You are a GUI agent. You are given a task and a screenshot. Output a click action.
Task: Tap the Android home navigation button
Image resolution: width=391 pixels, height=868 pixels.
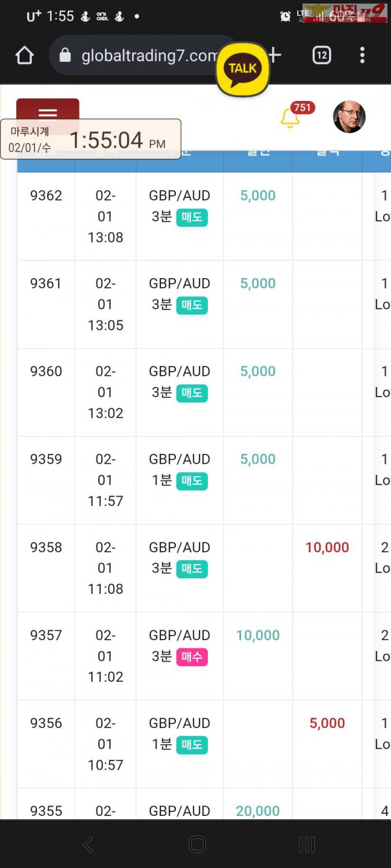tap(197, 845)
